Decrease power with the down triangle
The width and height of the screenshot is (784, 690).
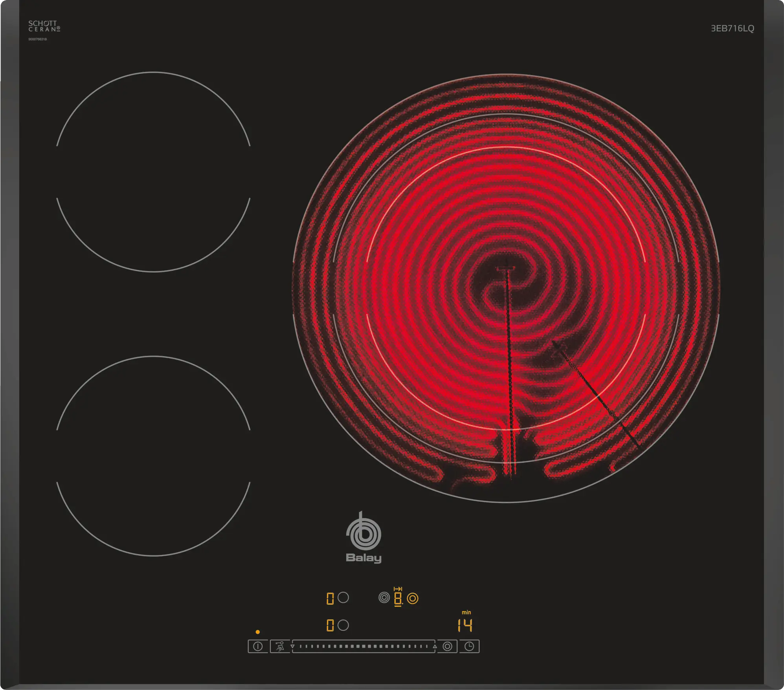click(x=292, y=646)
